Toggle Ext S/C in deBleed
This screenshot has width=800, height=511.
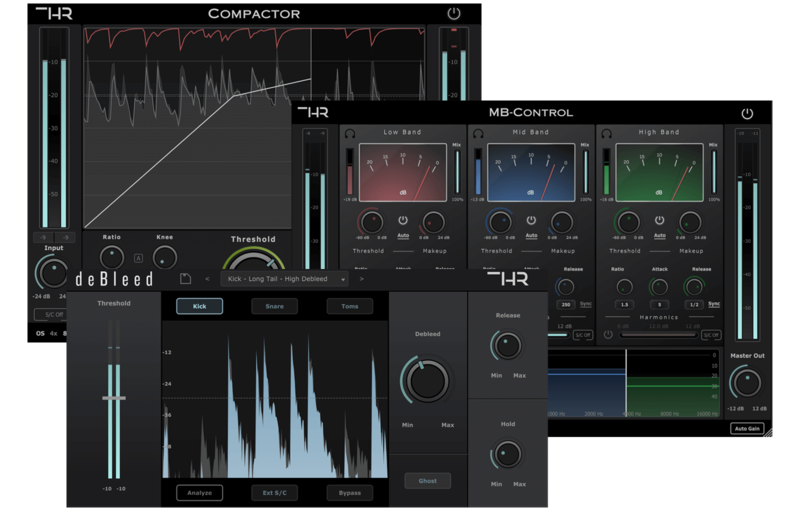tap(274, 492)
